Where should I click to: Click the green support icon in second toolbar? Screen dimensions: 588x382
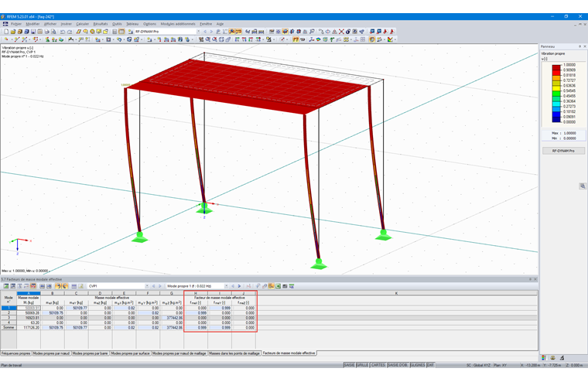(47, 39)
